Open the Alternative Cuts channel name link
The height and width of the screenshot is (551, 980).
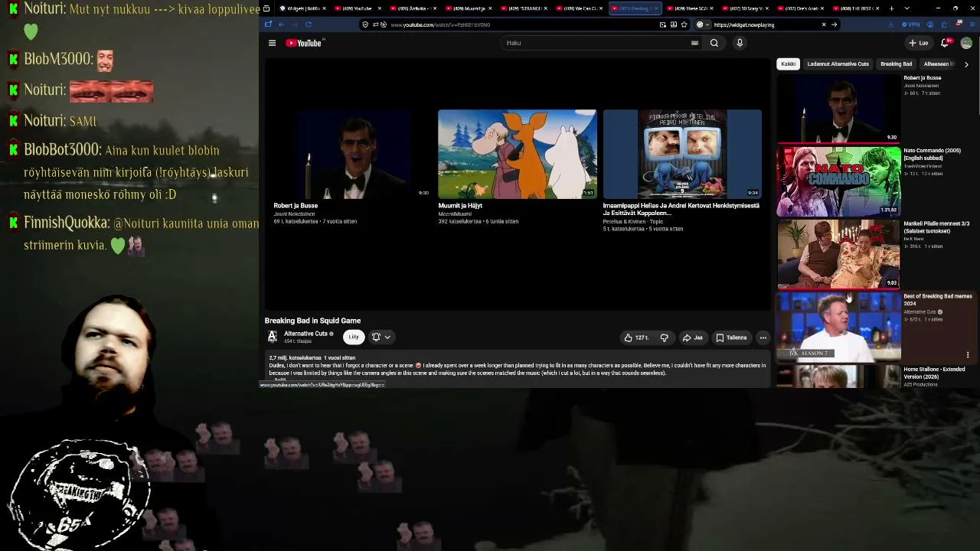305,334
